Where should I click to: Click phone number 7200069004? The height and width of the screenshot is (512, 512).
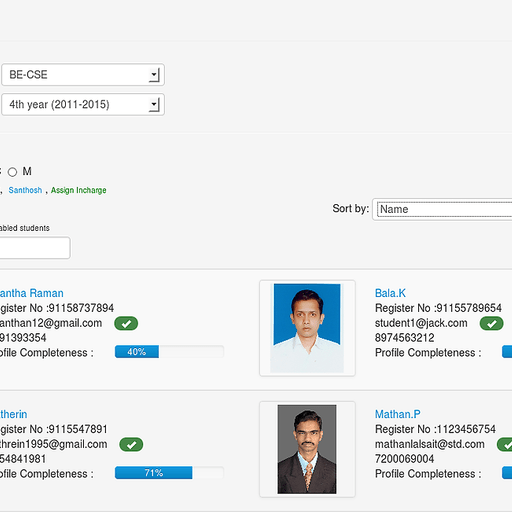point(405,459)
